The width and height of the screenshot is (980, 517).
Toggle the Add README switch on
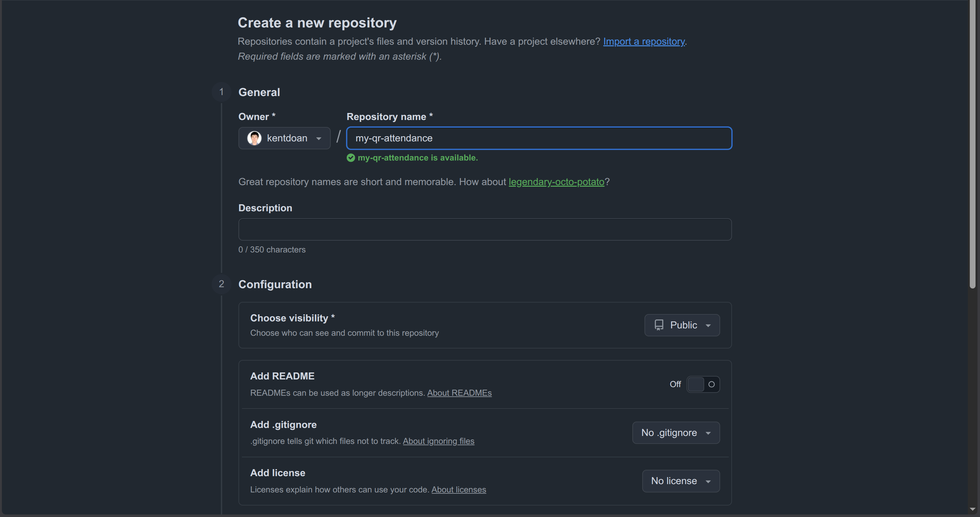pos(703,384)
